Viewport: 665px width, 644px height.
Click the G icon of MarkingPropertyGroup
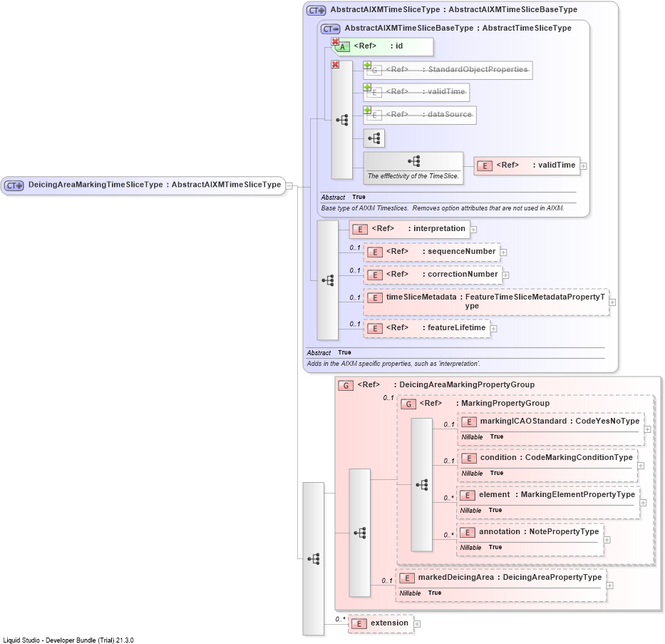(408, 404)
